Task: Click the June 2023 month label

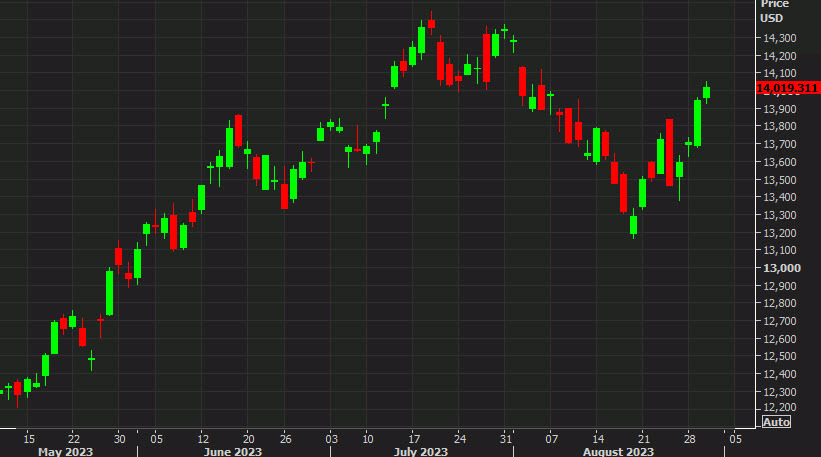Action: [x=232, y=451]
